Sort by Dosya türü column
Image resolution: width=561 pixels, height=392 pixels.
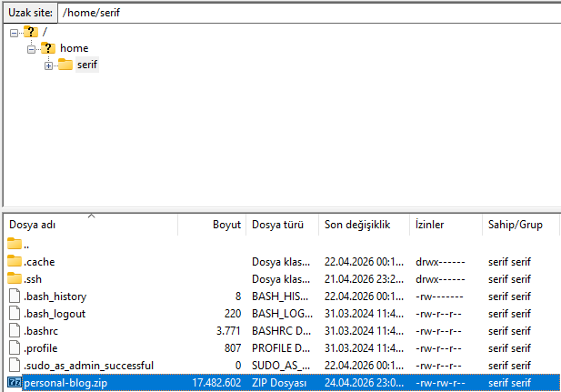pos(282,225)
